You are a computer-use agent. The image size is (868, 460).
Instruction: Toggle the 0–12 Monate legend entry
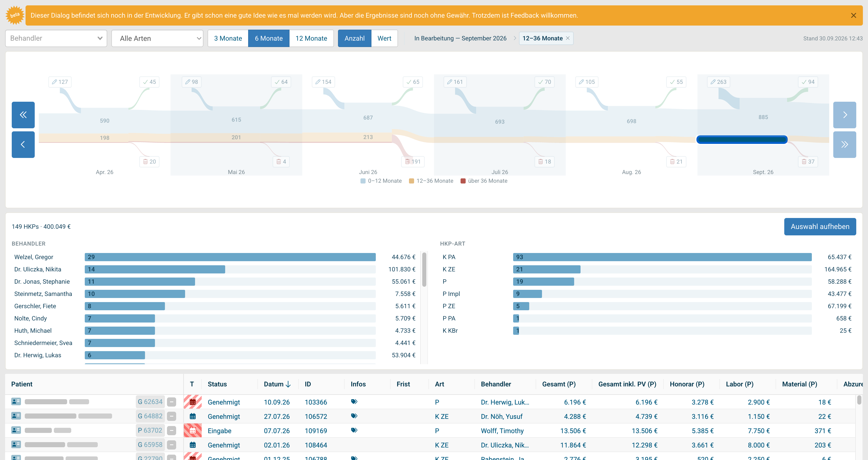pos(381,181)
